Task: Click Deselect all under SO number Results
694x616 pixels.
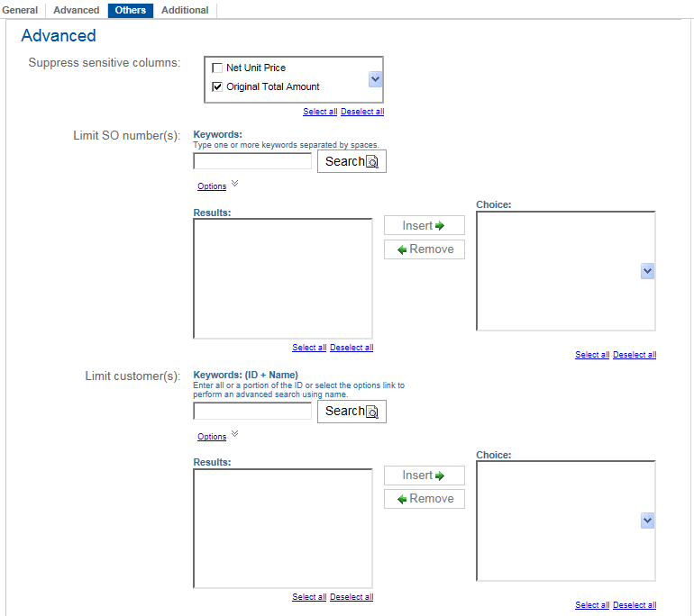Action: (352, 348)
